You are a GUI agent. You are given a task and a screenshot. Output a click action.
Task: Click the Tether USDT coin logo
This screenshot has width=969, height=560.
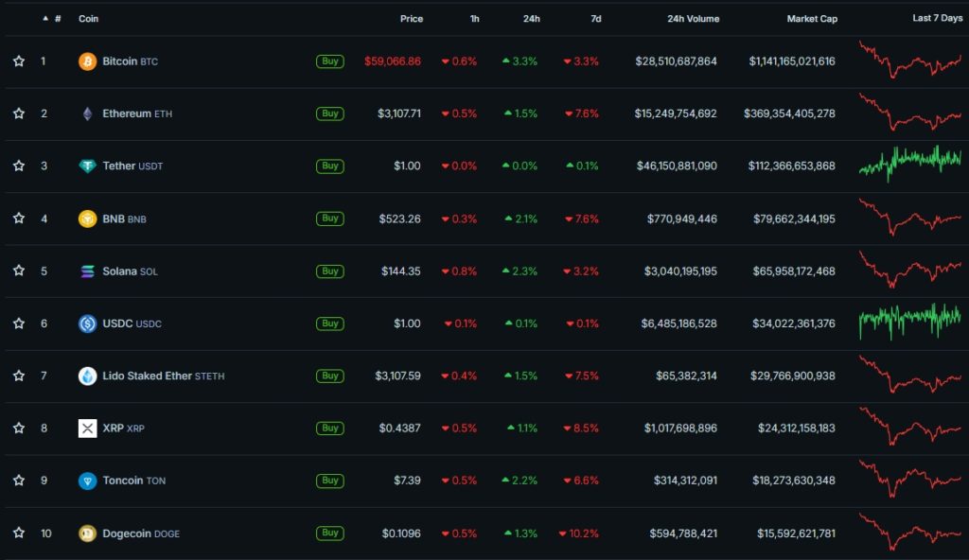point(86,166)
